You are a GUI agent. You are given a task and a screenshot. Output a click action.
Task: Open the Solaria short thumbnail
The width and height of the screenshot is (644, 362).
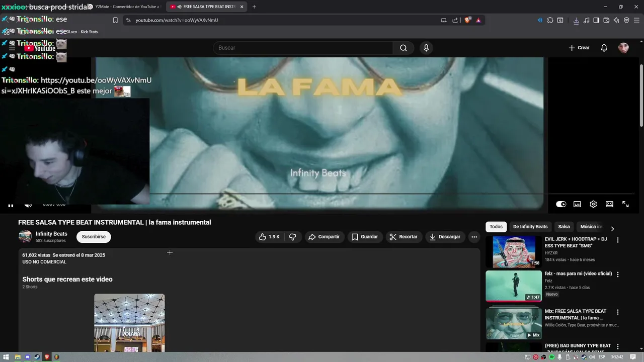pyautogui.click(x=129, y=323)
